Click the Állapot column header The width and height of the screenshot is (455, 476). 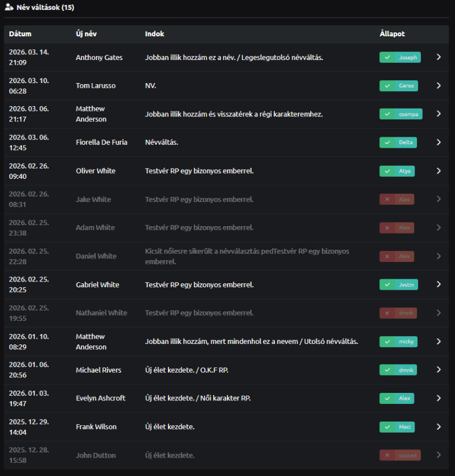coord(392,34)
